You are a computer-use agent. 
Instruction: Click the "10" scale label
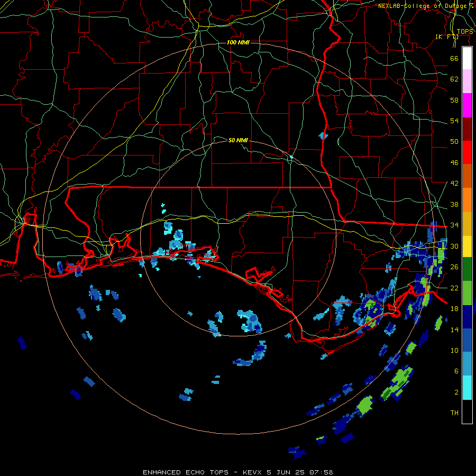point(454,351)
